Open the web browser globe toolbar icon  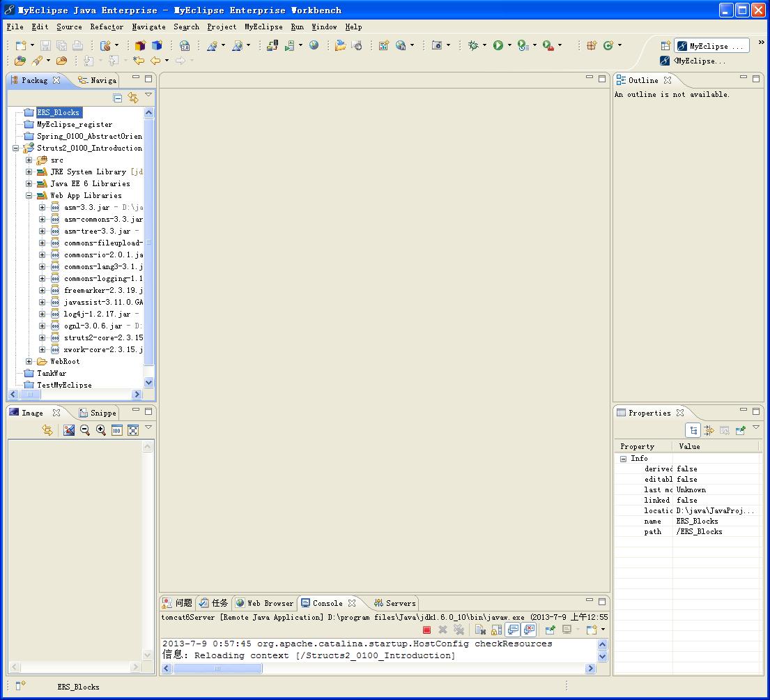314,45
